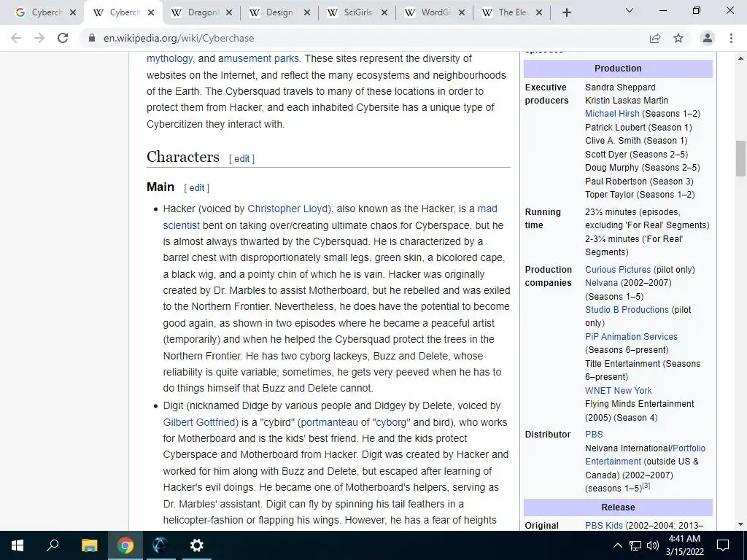Image resolution: width=747 pixels, height=560 pixels.
Task: Open the Windows Start menu
Action: pos(18,545)
